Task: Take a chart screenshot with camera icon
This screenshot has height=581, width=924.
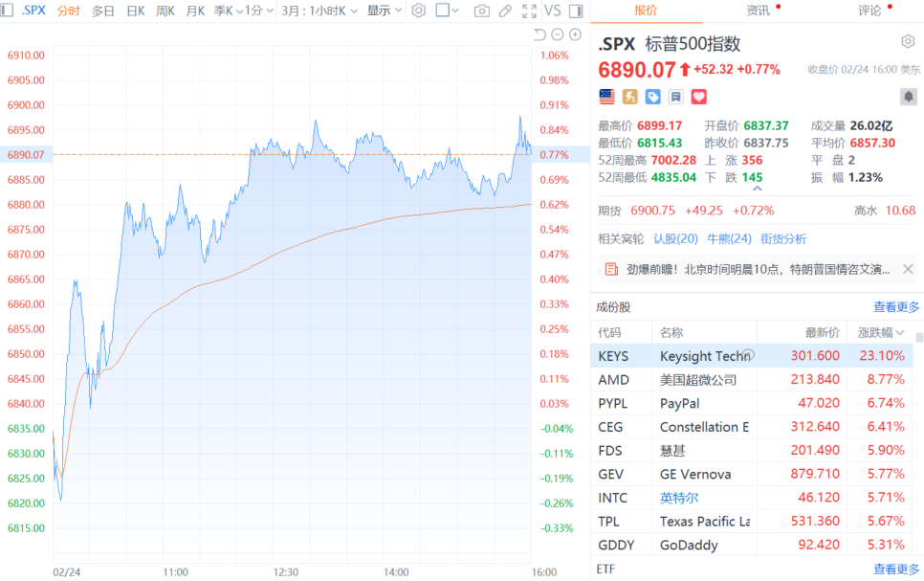Action: click(x=482, y=11)
